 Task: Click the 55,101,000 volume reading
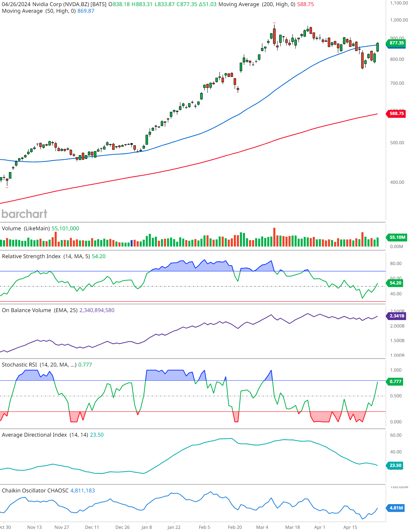coord(65,228)
